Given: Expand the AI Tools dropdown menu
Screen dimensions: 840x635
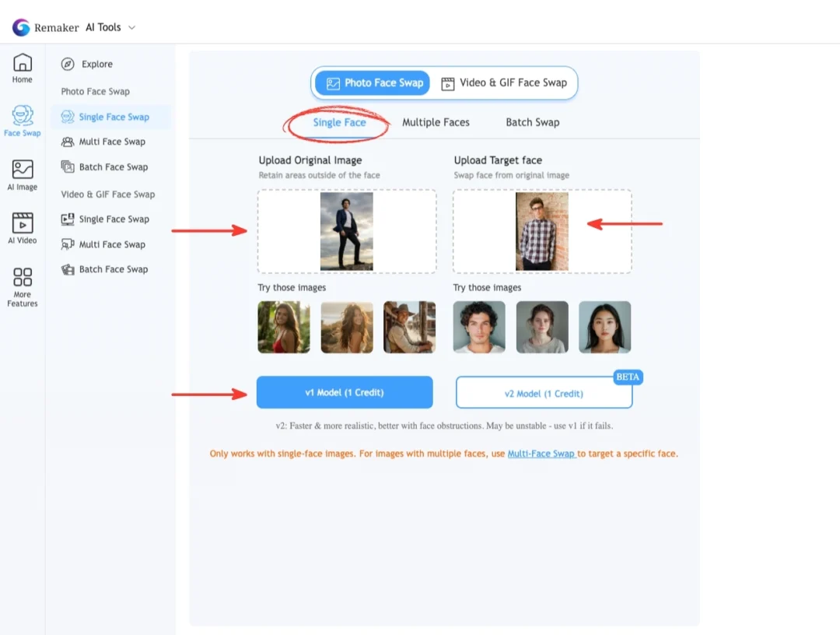Looking at the screenshot, I should [109, 26].
